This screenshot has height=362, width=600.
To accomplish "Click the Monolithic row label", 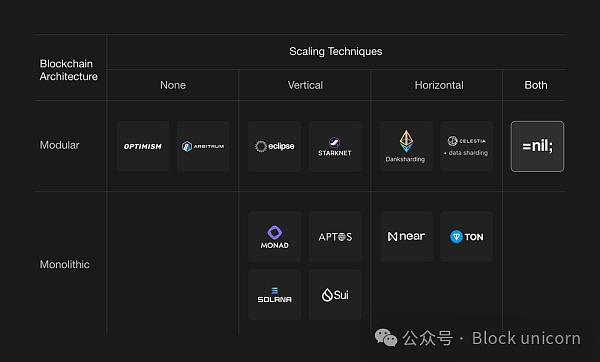I will coord(64,264).
